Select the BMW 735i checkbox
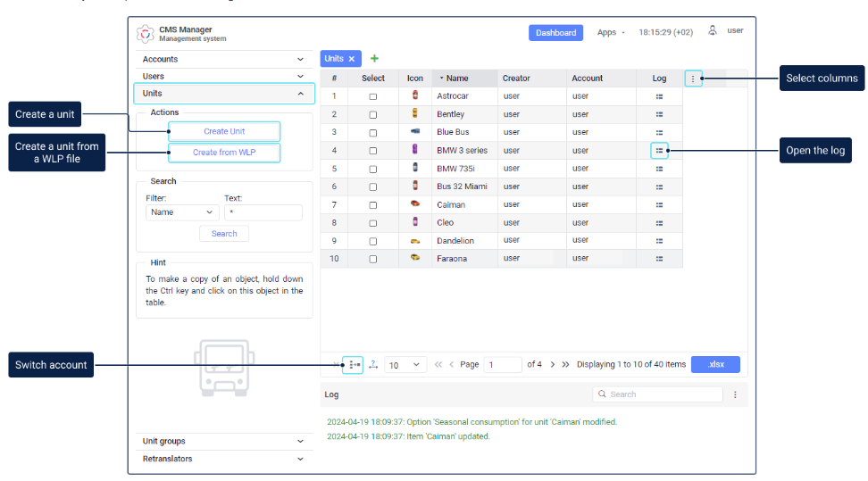 click(373, 170)
